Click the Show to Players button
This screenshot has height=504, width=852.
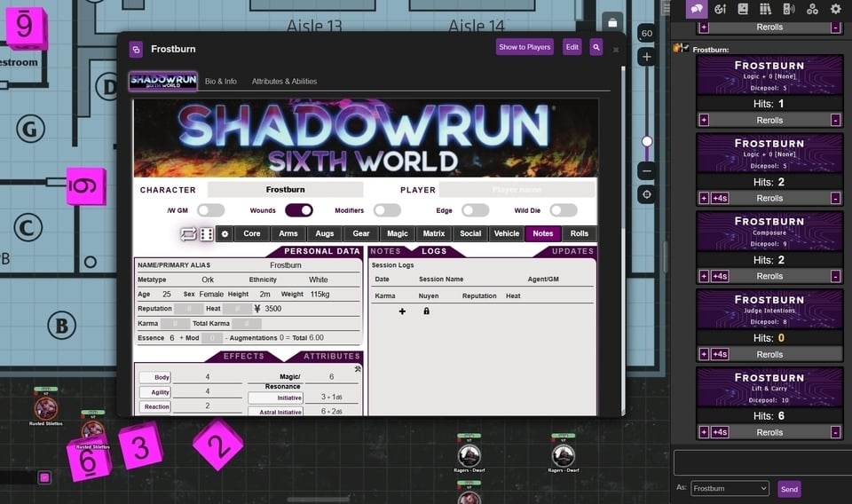tap(525, 47)
